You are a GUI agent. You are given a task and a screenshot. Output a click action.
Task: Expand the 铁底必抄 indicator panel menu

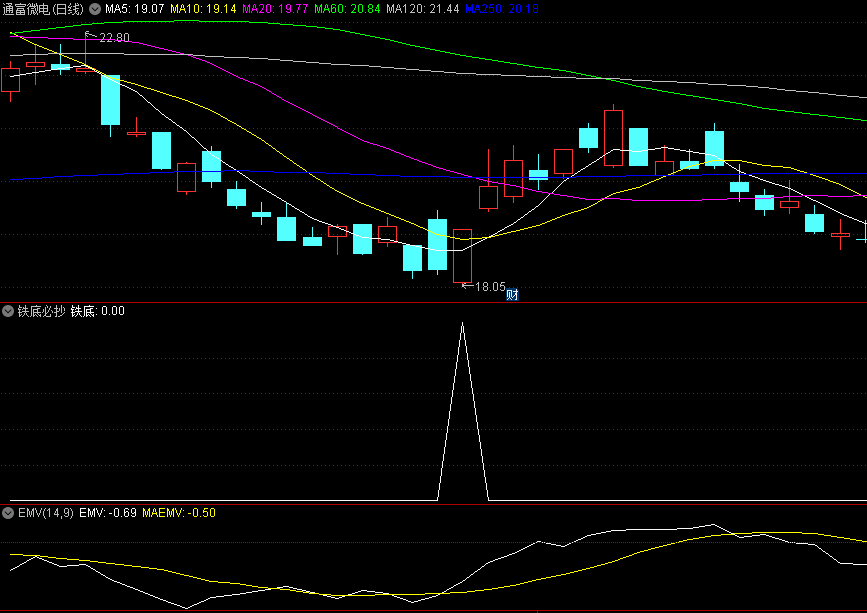pos(8,311)
